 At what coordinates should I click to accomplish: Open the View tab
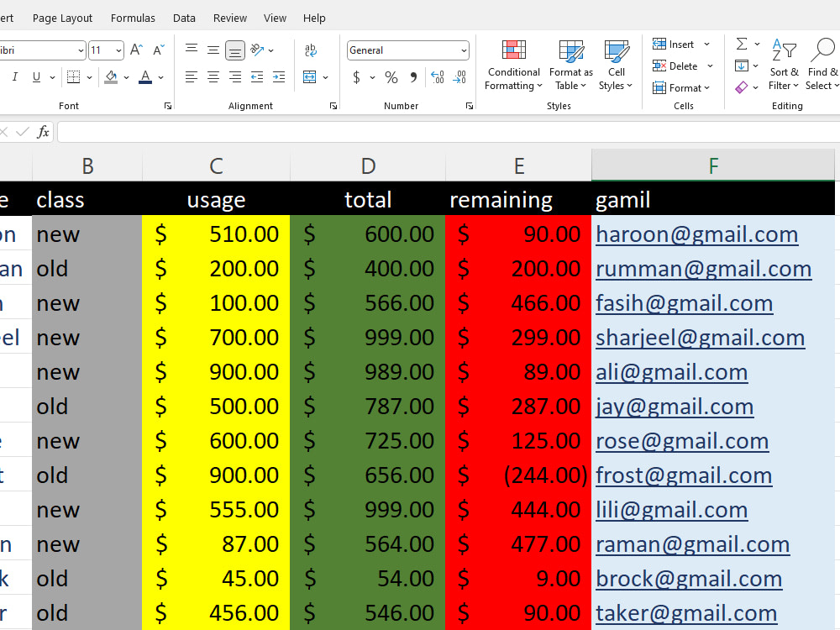tap(275, 18)
